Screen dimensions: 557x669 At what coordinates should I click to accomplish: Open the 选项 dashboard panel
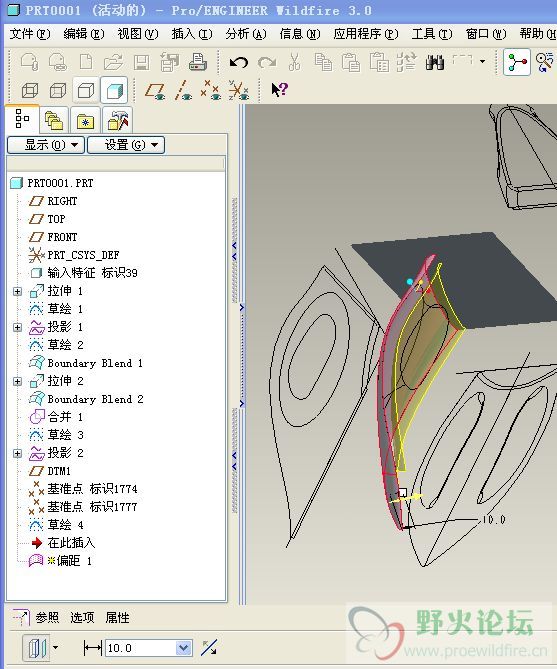click(82, 617)
